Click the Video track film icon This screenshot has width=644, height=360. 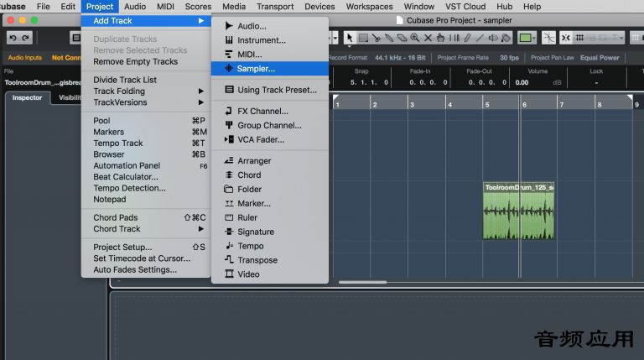pos(229,274)
